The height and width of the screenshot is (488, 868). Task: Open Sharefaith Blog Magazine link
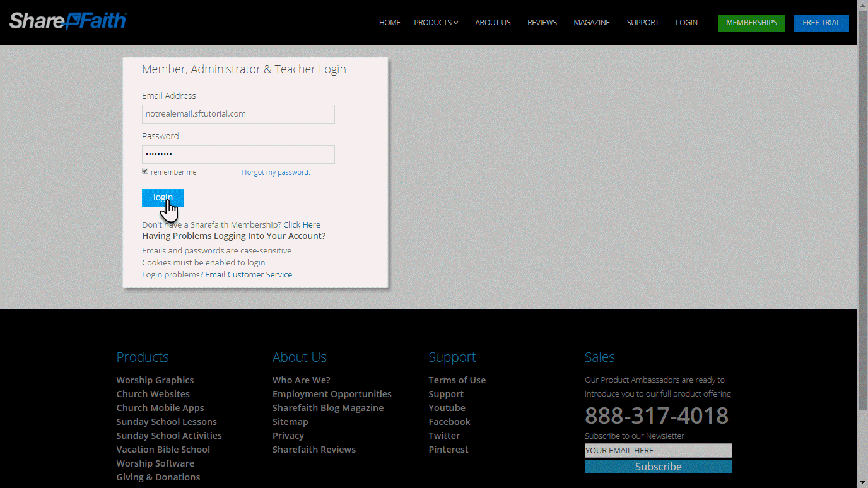coord(328,408)
